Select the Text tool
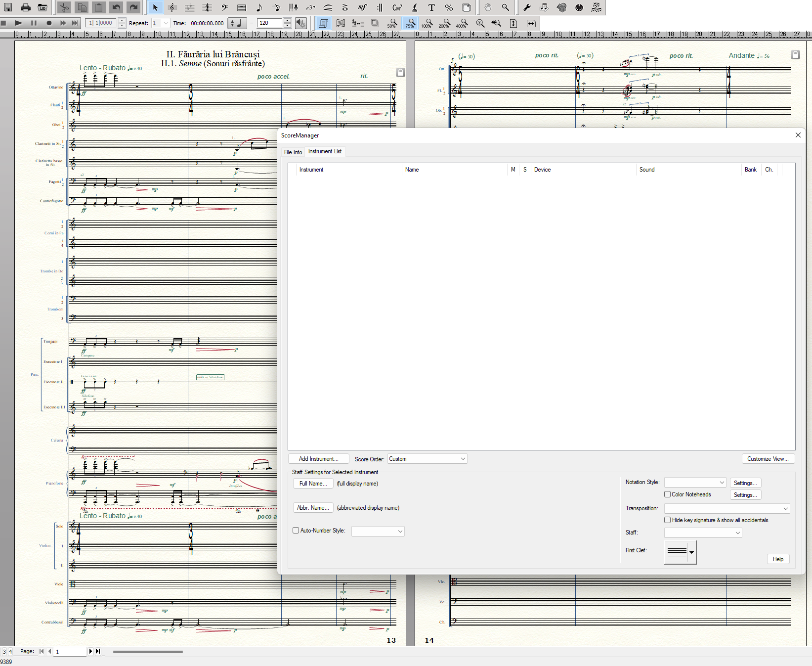The width and height of the screenshot is (812, 666). (431, 7)
